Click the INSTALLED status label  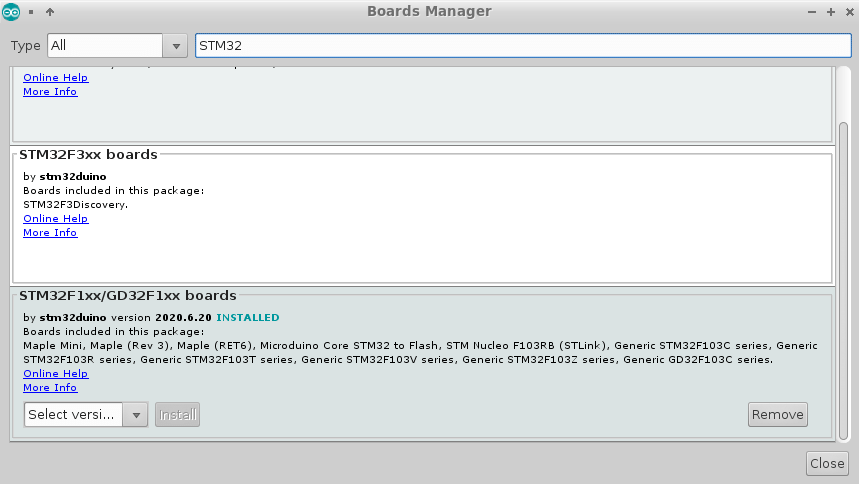(x=248, y=317)
